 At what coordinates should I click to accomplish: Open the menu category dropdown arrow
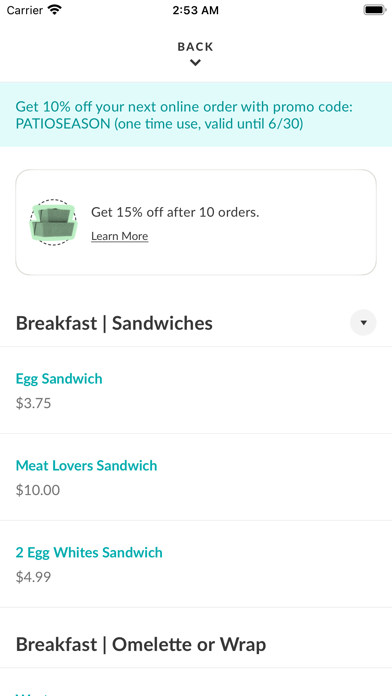tap(363, 323)
